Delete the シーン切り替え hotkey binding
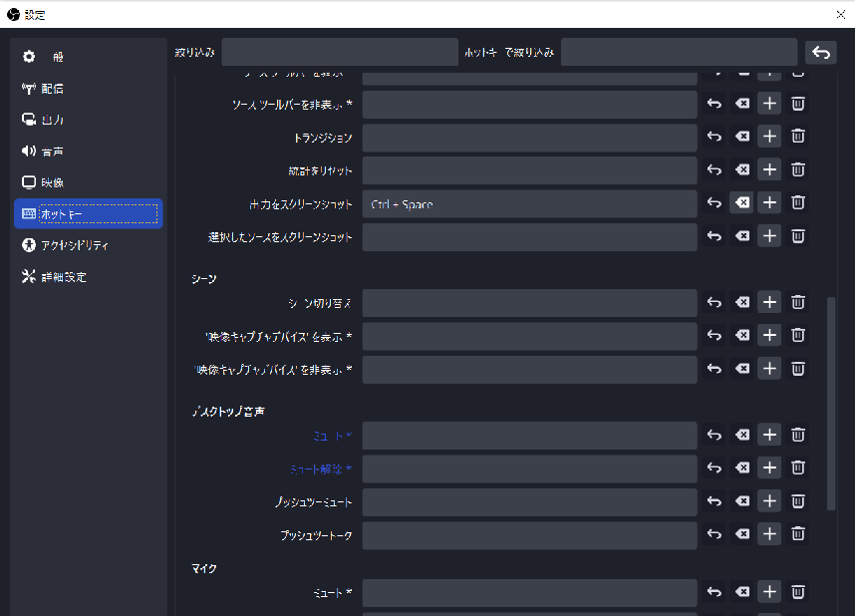The image size is (855, 616). [797, 302]
